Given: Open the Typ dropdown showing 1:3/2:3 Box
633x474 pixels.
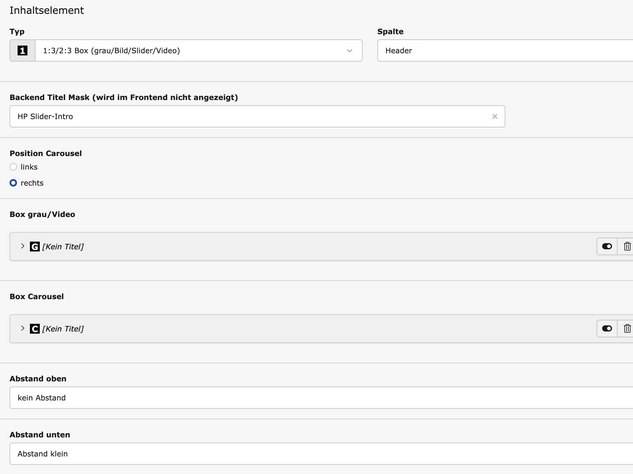Looking at the screenshot, I should click(199, 50).
